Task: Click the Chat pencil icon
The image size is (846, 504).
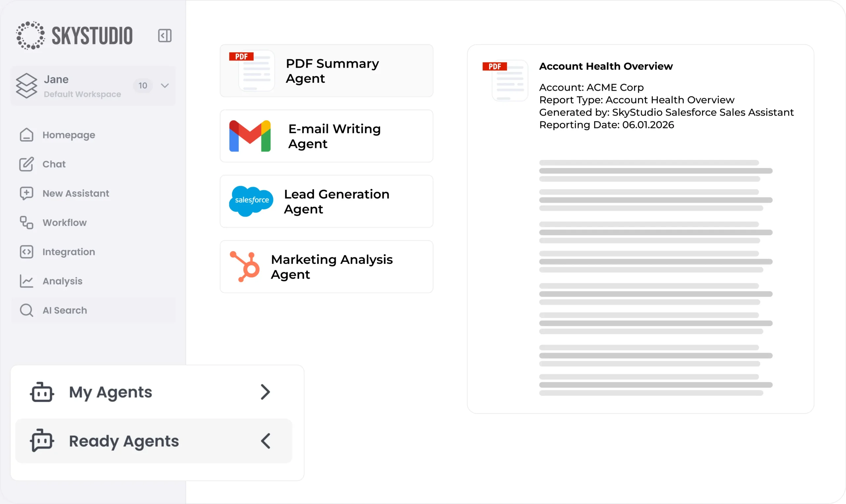Action: coord(26,164)
